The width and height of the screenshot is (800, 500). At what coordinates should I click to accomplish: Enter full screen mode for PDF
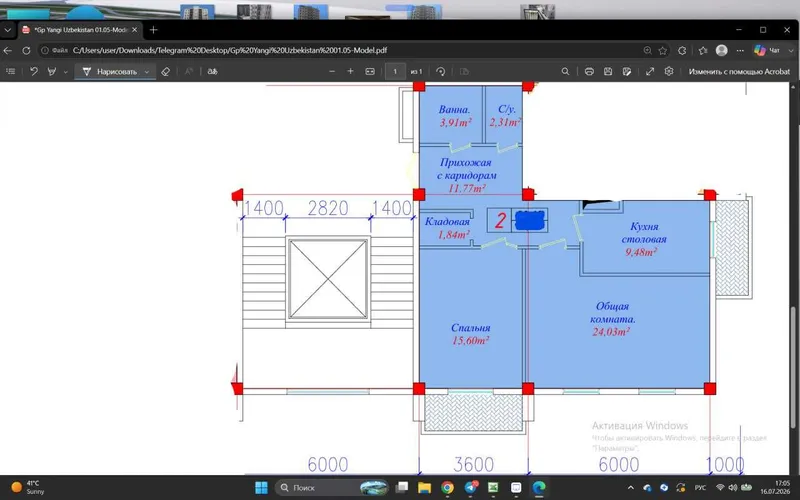pyautogui.click(x=650, y=72)
